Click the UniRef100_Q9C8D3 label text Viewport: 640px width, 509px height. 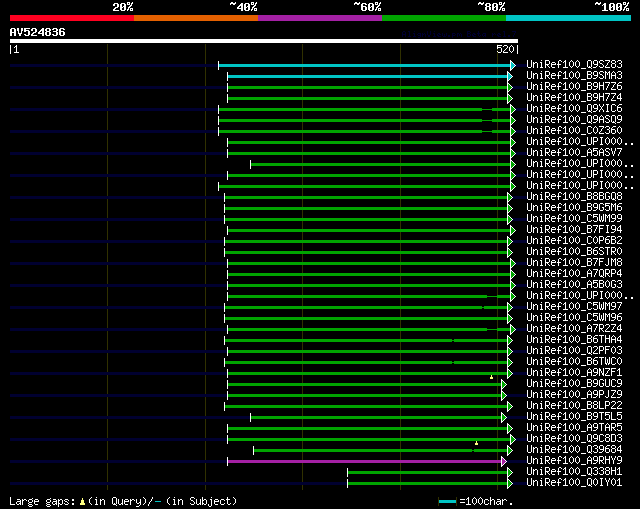point(574,439)
